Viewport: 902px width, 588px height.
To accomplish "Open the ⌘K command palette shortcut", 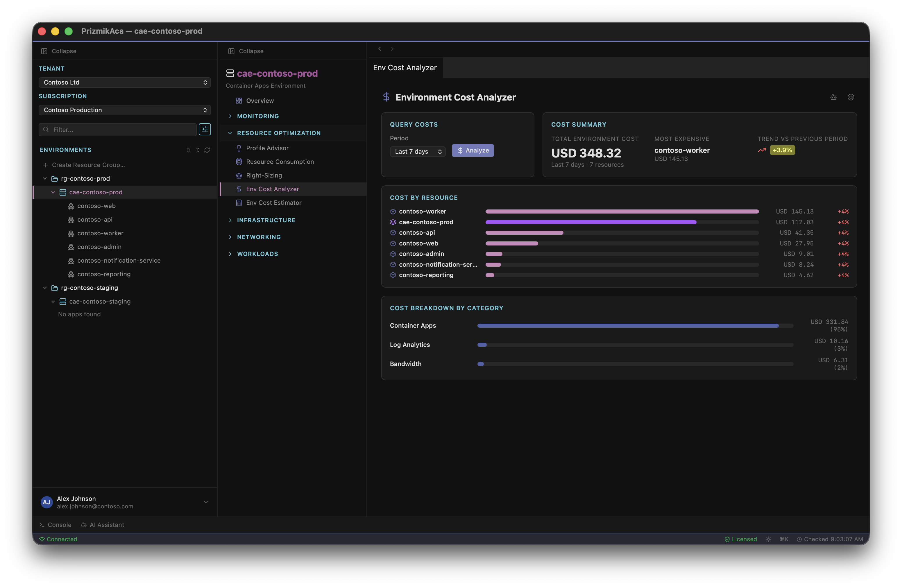I will [x=784, y=539].
